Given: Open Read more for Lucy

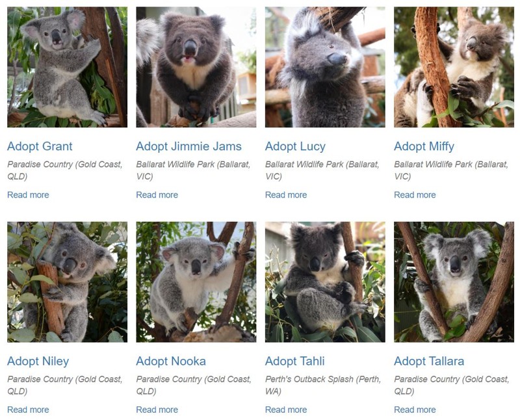Looking at the screenshot, I should pos(286,195).
